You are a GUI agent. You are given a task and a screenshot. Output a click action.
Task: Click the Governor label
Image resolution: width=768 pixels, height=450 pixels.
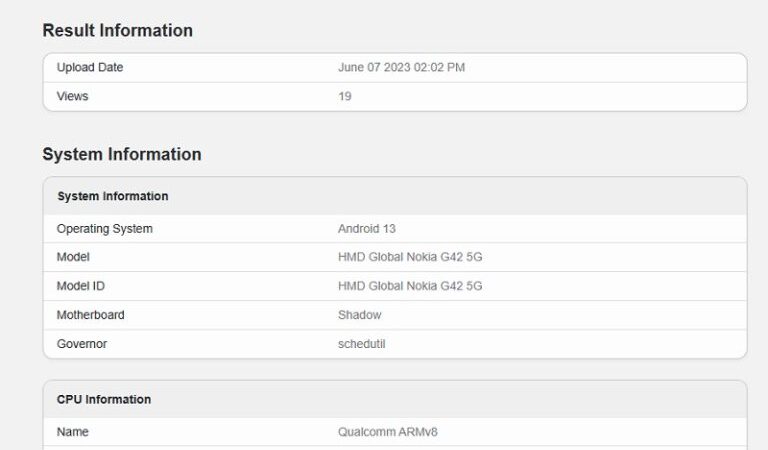tap(82, 345)
